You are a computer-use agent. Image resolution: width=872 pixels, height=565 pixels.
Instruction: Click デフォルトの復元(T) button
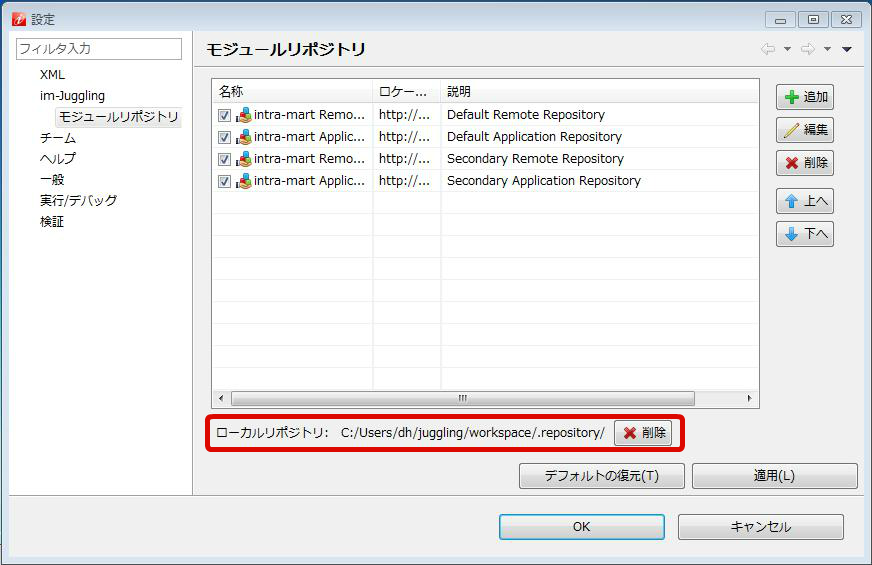pos(602,476)
